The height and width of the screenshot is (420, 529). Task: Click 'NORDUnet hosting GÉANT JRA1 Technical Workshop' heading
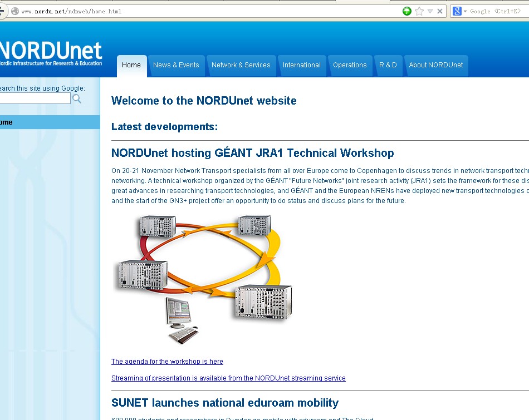coord(253,152)
